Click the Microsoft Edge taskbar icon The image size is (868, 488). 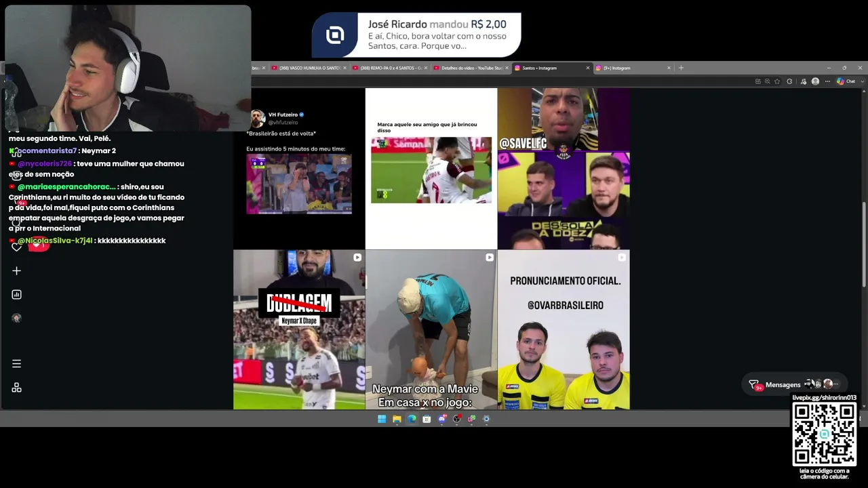point(412,419)
